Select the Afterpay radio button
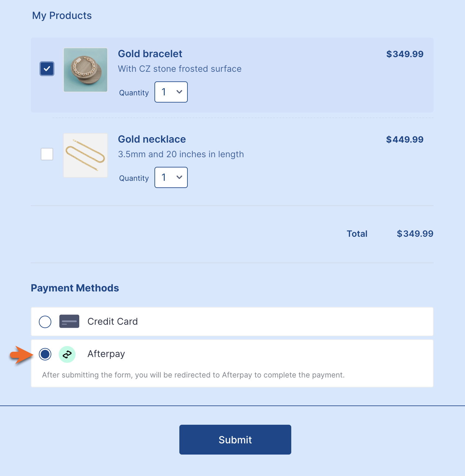Screen dimensions: 465x476 (x=45, y=354)
